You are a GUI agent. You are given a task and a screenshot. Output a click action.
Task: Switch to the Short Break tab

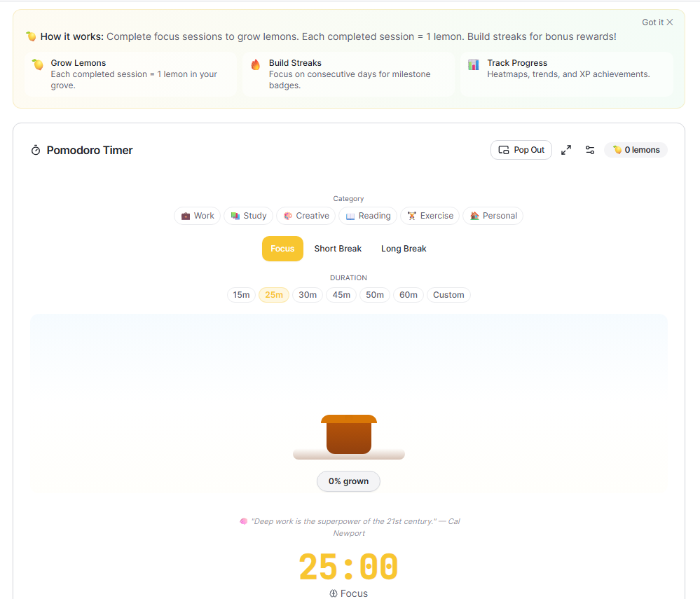pyautogui.click(x=338, y=249)
